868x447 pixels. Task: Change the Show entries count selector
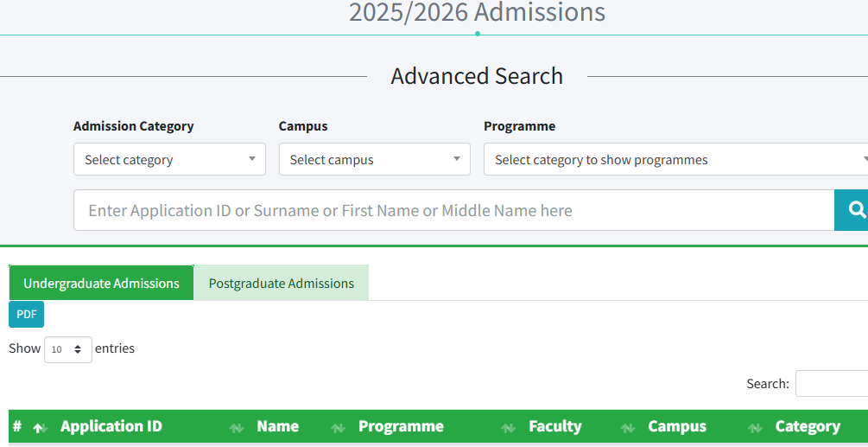click(68, 349)
